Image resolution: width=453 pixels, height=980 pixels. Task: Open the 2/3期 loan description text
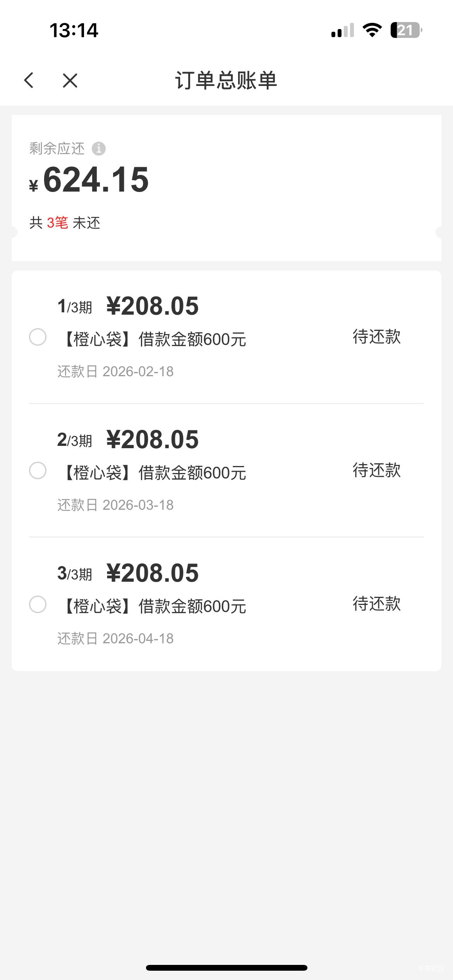[x=154, y=473]
